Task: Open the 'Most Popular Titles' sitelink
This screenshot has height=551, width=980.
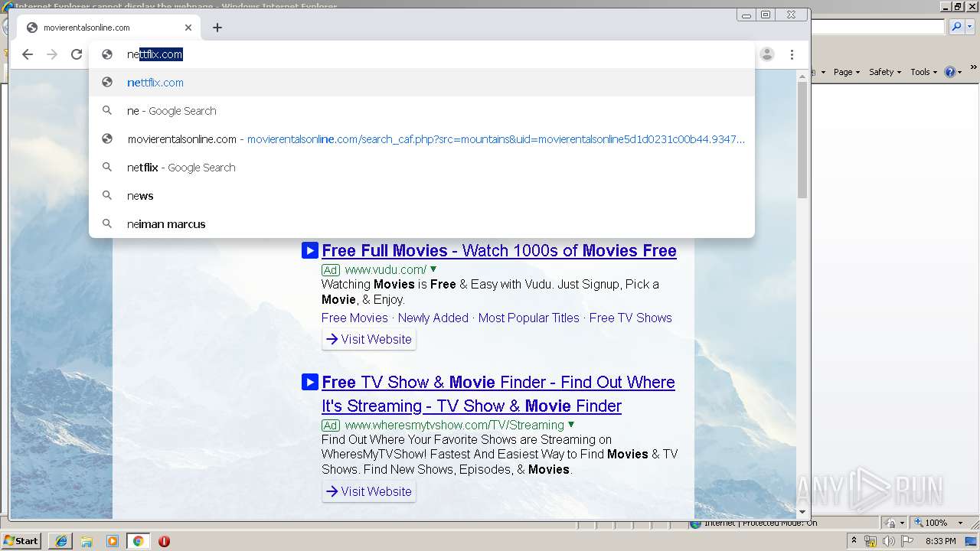Action: 529,318
